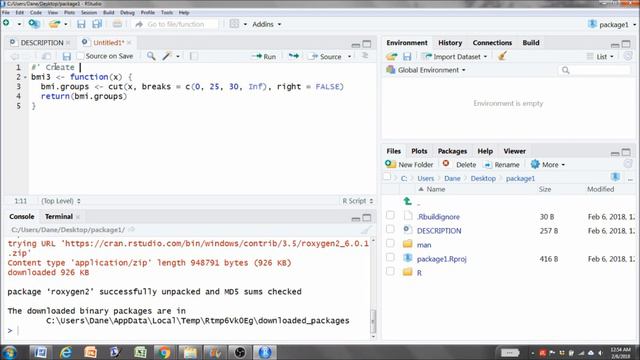Switch to the Terminal tab
The image size is (640, 360).
click(59, 216)
